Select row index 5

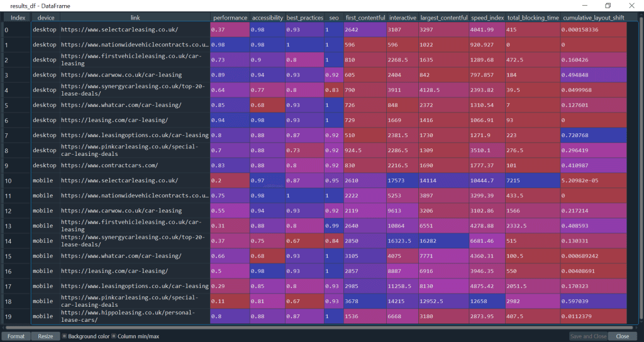[18, 105]
